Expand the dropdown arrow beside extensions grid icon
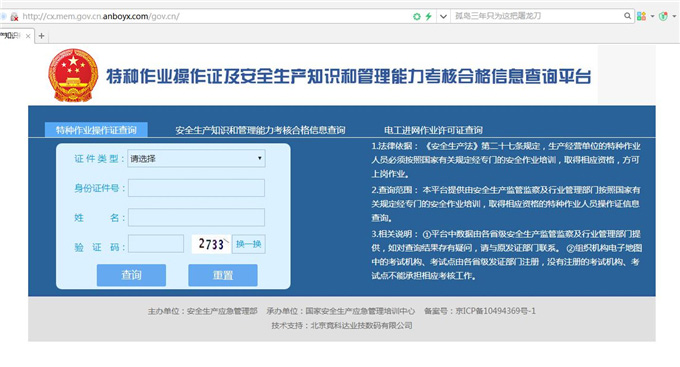Viewport: 680px width, 367px height. pos(652,16)
